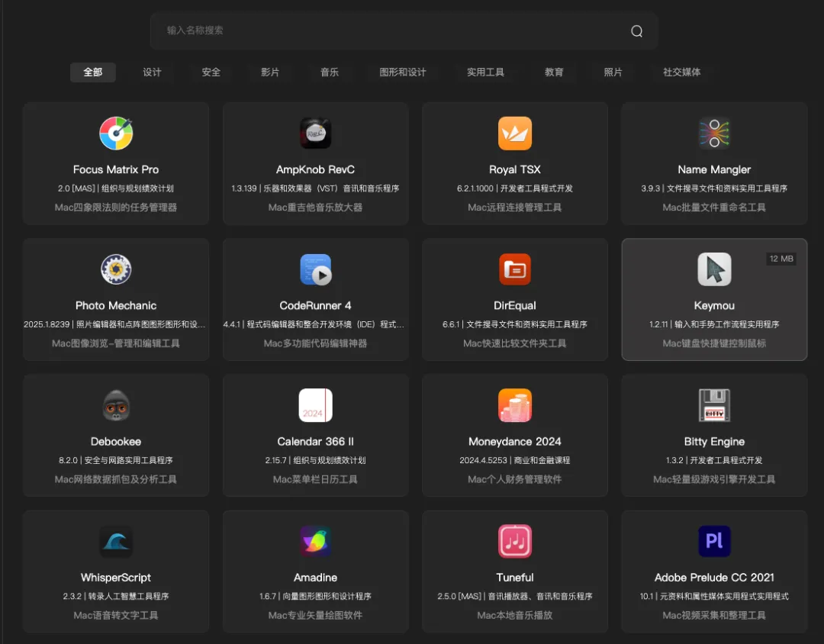The image size is (824, 644).
Task: Click the Mac语音转文字工具 description
Action: [x=116, y=616]
